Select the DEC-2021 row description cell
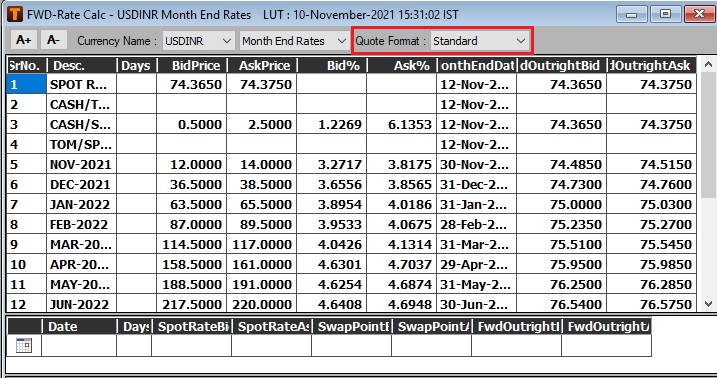 (81, 184)
